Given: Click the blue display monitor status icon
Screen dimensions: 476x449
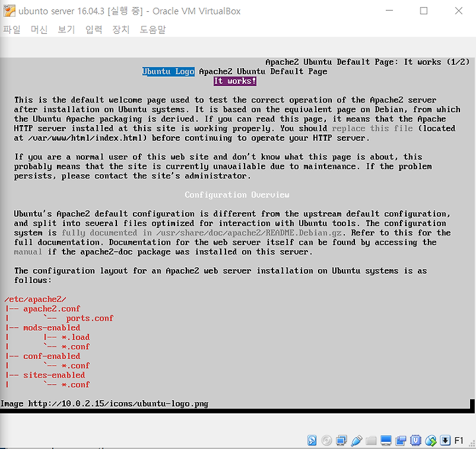Looking at the screenshot, I should click(x=386, y=440).
